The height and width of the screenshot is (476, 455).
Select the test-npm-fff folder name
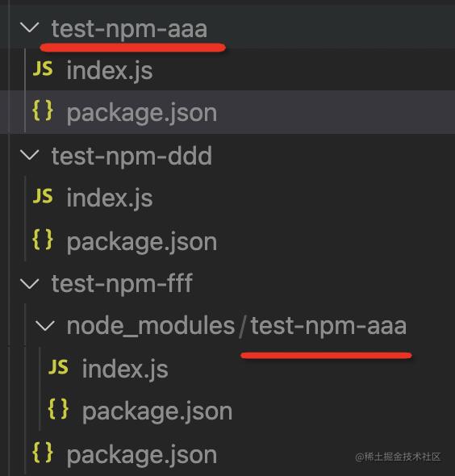tap(122, 283)
